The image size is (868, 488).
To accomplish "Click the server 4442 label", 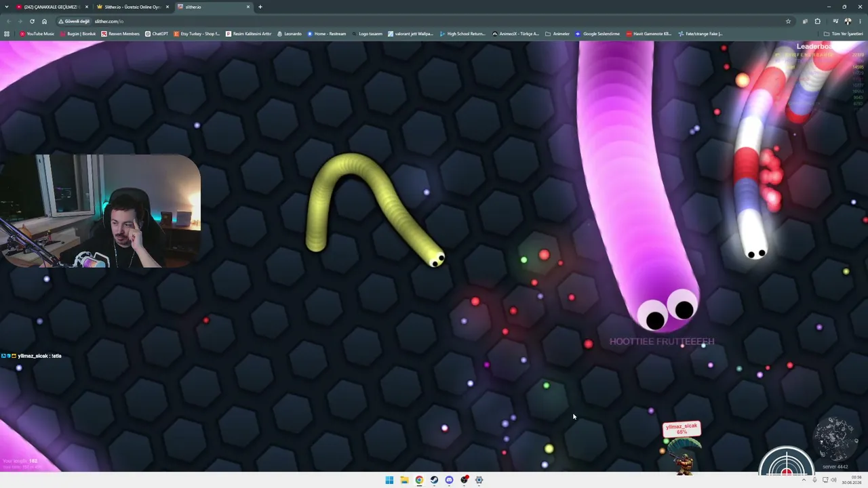I will click(x=835, y=466).
